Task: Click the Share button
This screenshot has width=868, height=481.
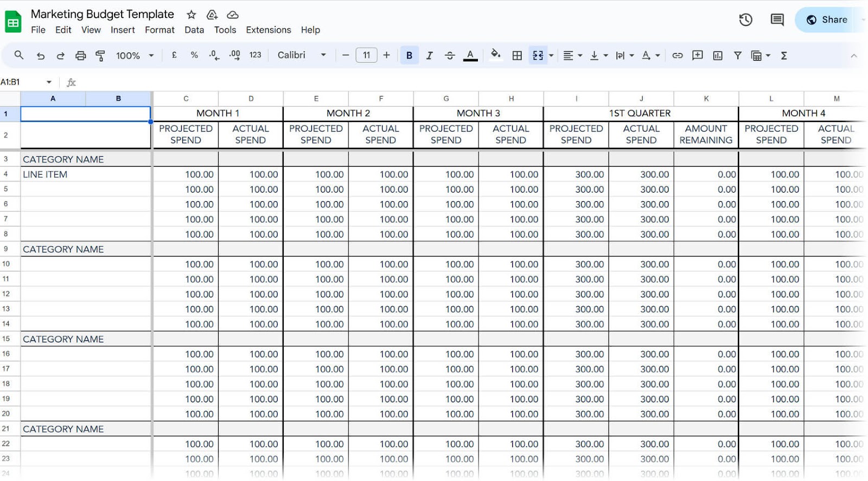Action: pyautogui.click(x=827, y=20)
